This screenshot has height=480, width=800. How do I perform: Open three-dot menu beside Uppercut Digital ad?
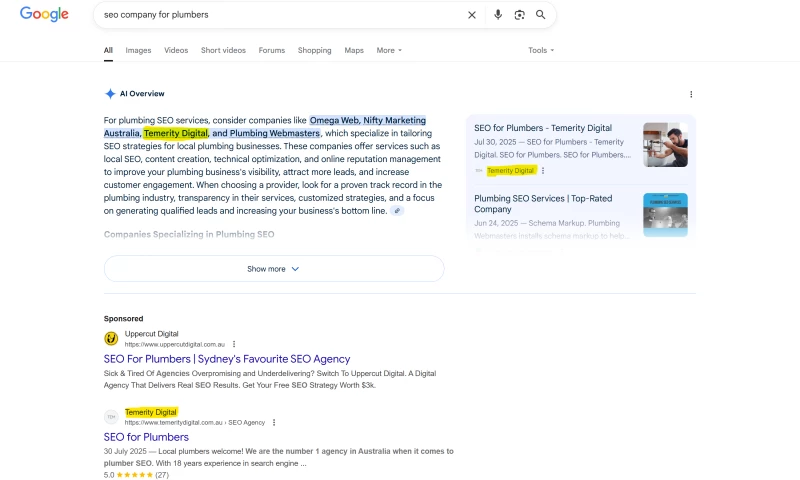point(234,343)
